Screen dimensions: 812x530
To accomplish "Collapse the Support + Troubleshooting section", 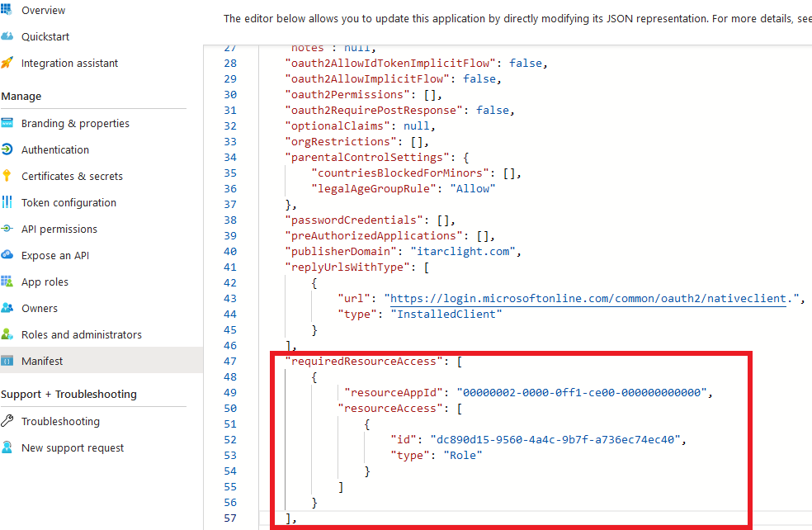I will point(68,395).
